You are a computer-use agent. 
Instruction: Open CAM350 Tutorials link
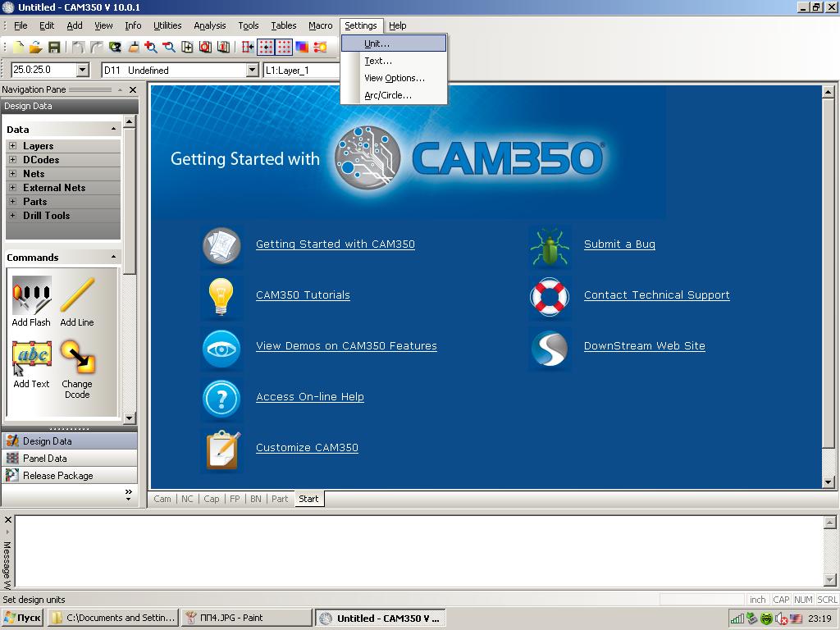tap(303, 295)
